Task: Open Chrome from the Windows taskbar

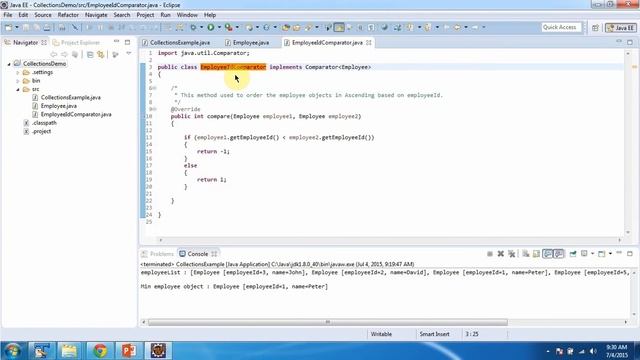Action: pos(100,351)
